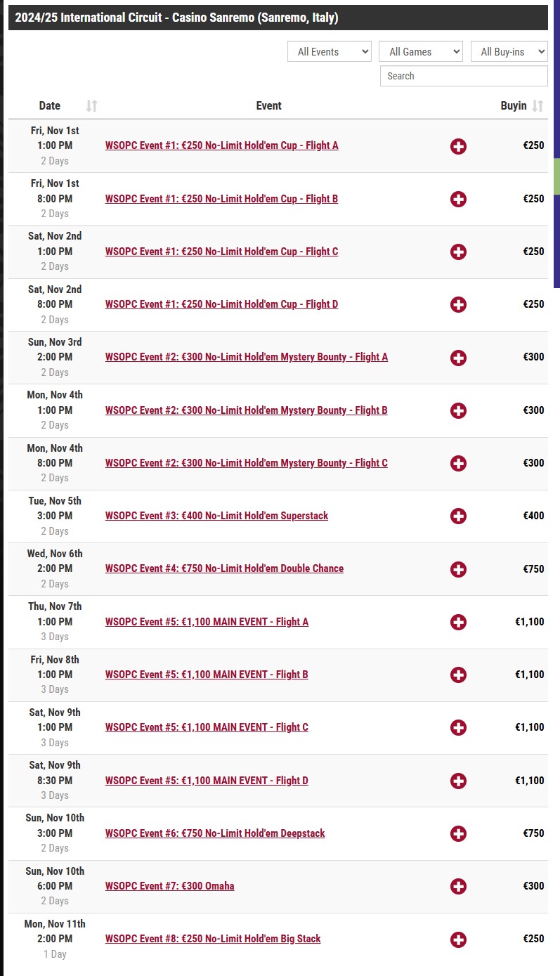Click the Search input field
This screenshot has width=560, height=976.
coord(464,76)
